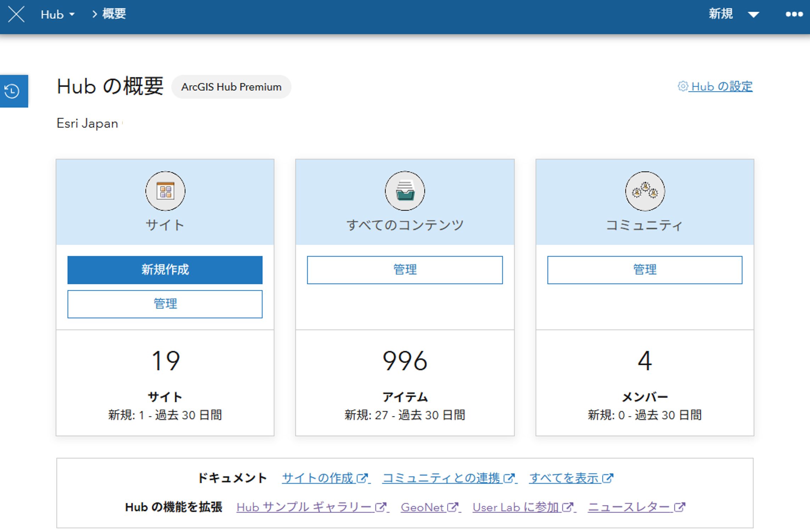Screen dimensions: 810x532
Task: Open the history clock icon side panel
Action: [x=13, y=91]
